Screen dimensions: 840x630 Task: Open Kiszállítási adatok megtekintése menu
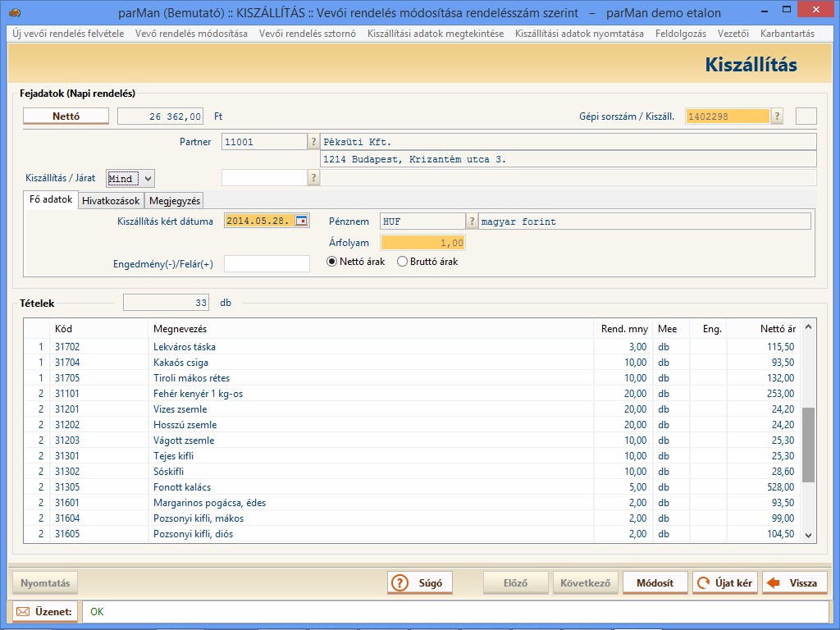click(436, 33)
